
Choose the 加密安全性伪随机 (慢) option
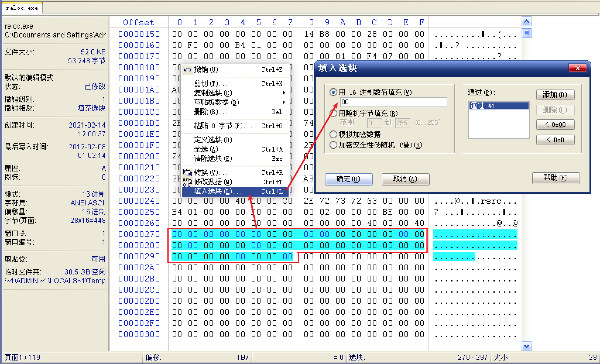(x=333, y=145)
